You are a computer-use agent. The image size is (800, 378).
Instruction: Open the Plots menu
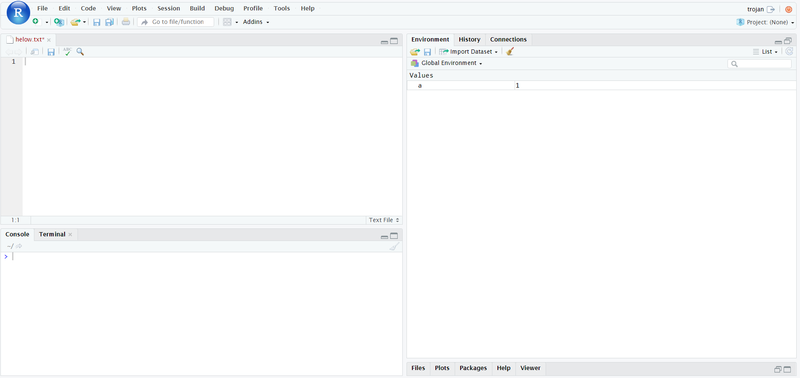[x=139, y=9]
